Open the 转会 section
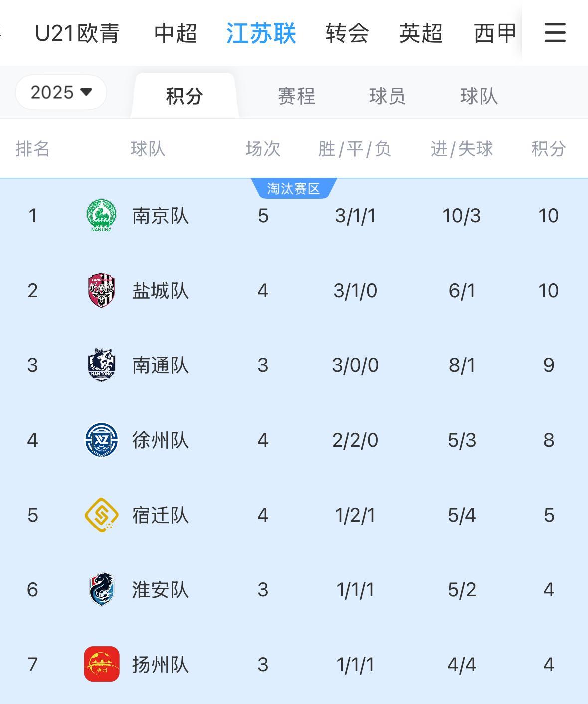 point(347,33)
